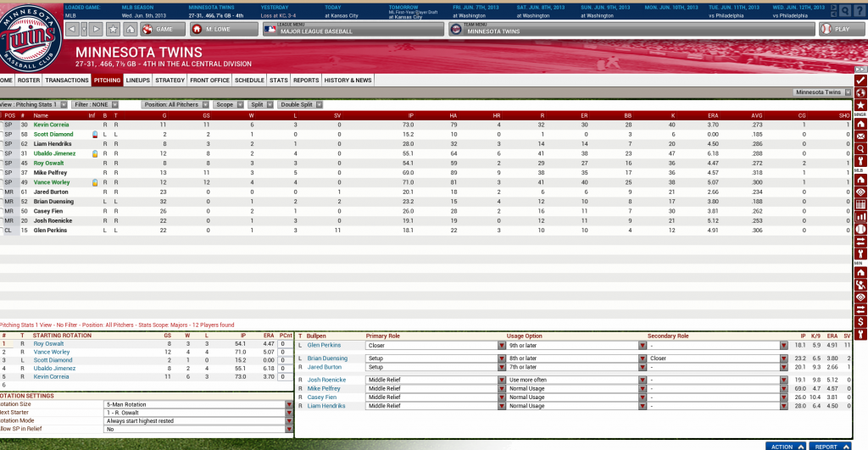Click the checkmark icon in right sidebar
This screenshot has width=868, height=450.
(x=860, y=80)
